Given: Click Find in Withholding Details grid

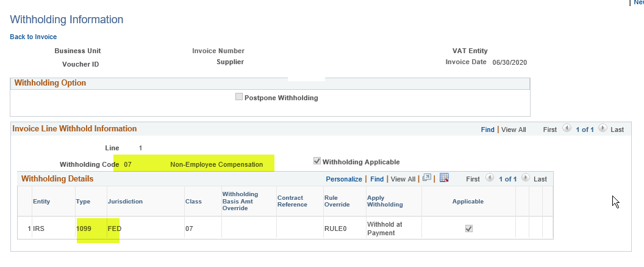Looking at the screenshot, I should point(377,179).
